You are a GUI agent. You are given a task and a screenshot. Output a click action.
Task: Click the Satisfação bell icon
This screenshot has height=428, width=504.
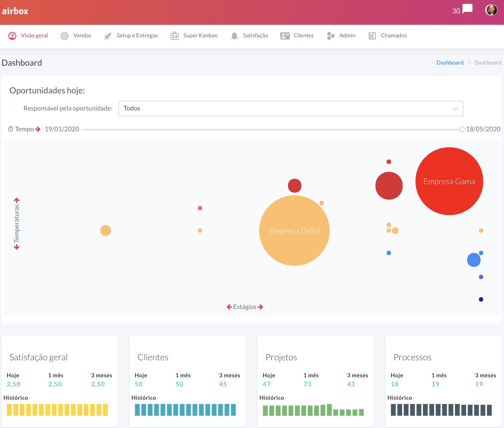pos(234,35)
